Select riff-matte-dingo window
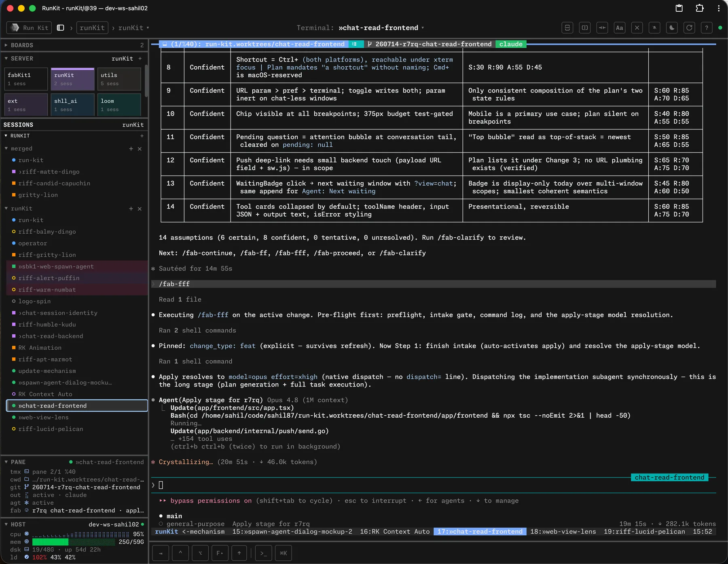The height and width of the screenshot is (564, 728). [x=77, y=172]
